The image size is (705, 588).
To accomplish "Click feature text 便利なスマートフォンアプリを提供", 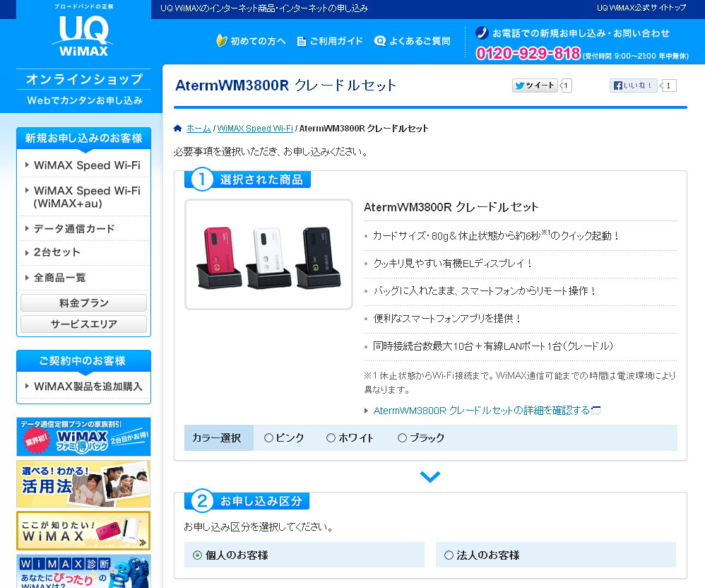I will 447,319.
